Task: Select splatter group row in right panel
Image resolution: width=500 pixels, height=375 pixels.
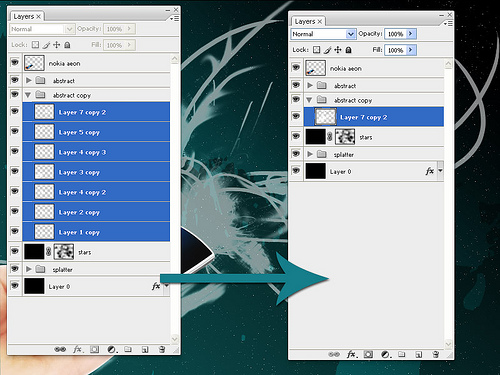Action: point(374,154)
